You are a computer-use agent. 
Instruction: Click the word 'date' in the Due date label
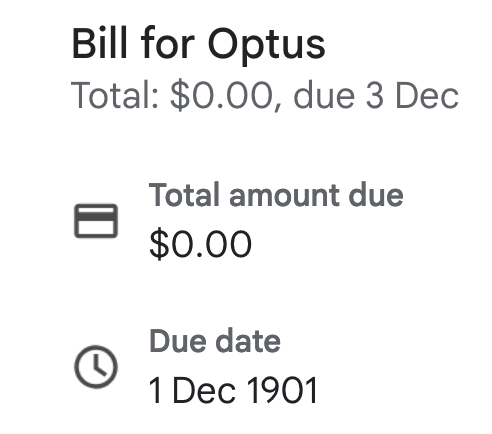coord(248,341)
